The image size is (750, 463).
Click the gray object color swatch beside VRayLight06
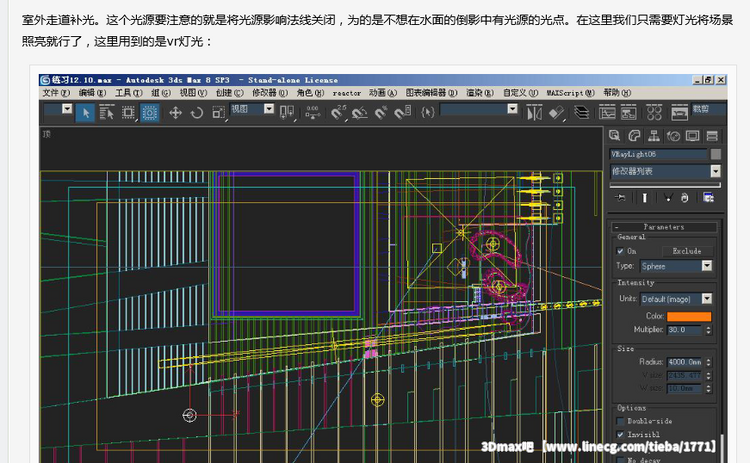(716, 154)
